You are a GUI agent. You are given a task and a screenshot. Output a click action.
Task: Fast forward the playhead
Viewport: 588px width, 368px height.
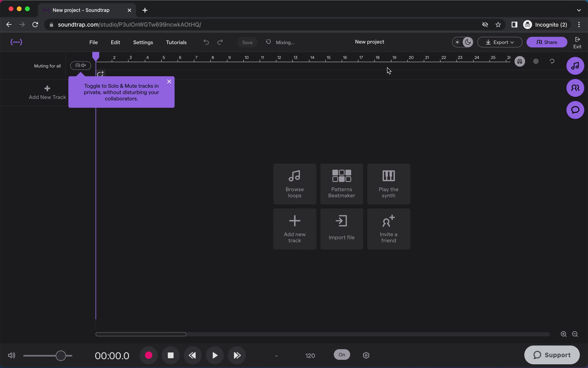(x=237, y=355)
